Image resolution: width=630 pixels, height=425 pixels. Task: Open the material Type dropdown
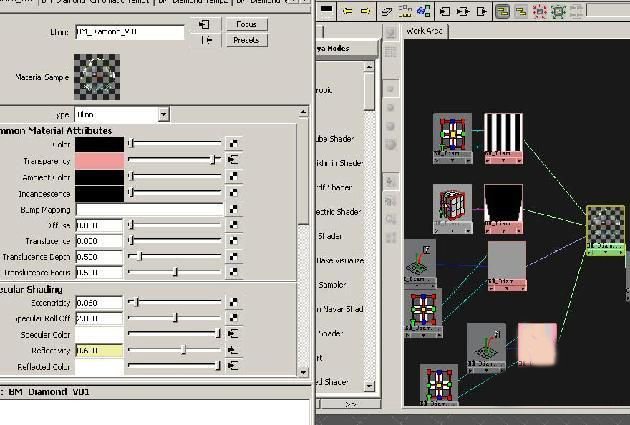(x=163, y=114)
